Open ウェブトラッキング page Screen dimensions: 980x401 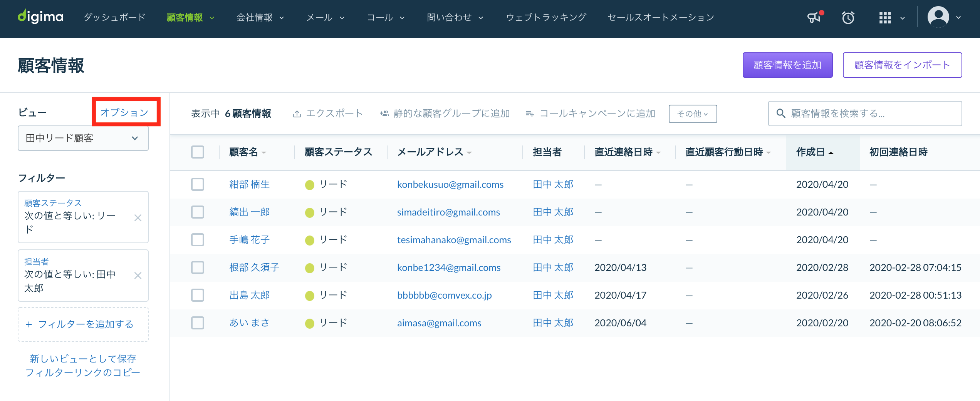(x=546, y=17)
